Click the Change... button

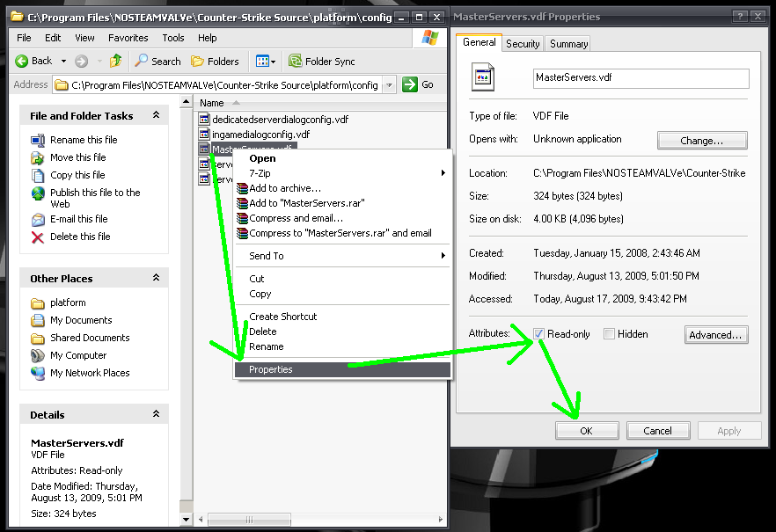pyautogui.click(x=701, y=141)
